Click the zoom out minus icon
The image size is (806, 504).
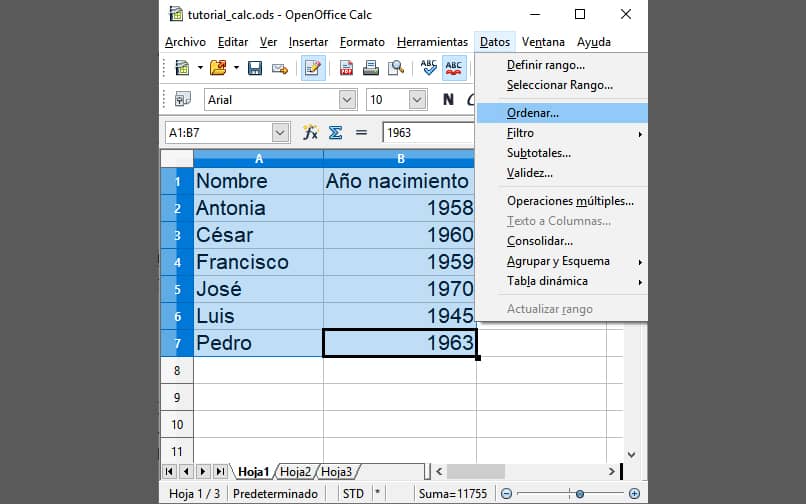coord(506,494)
